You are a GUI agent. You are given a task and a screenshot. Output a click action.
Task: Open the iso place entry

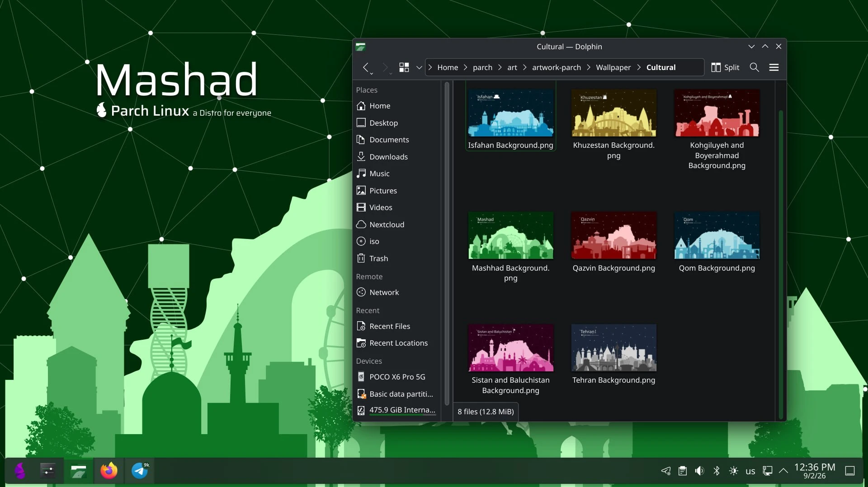[x=396, y=241]
